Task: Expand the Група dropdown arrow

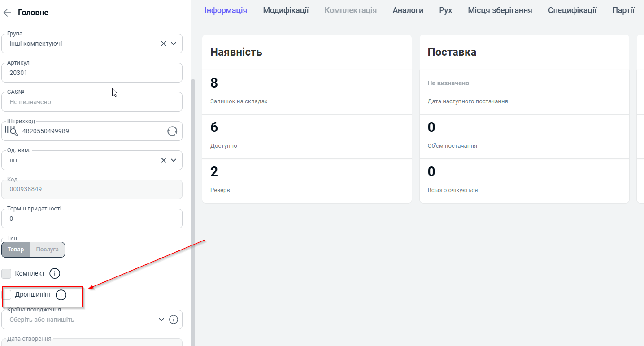Action: (174, 44)
